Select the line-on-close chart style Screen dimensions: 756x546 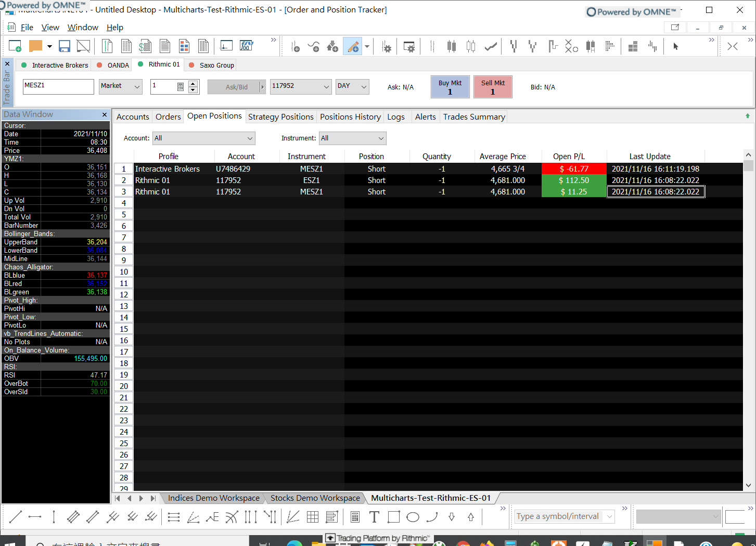coord(490,47)
